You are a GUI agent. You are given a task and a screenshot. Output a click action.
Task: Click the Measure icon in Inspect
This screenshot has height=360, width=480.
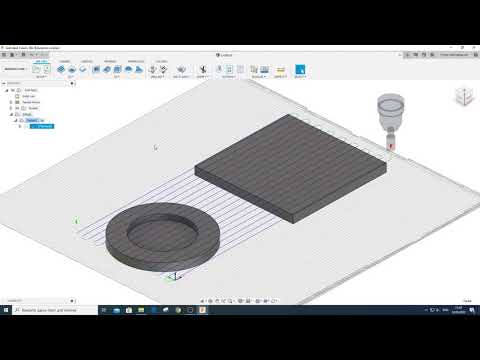click(281, 69)
